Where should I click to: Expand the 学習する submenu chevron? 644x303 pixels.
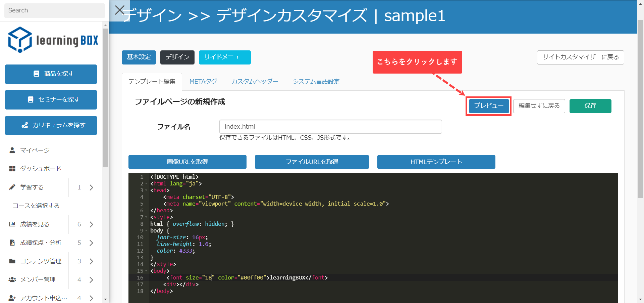click(91, 187)
